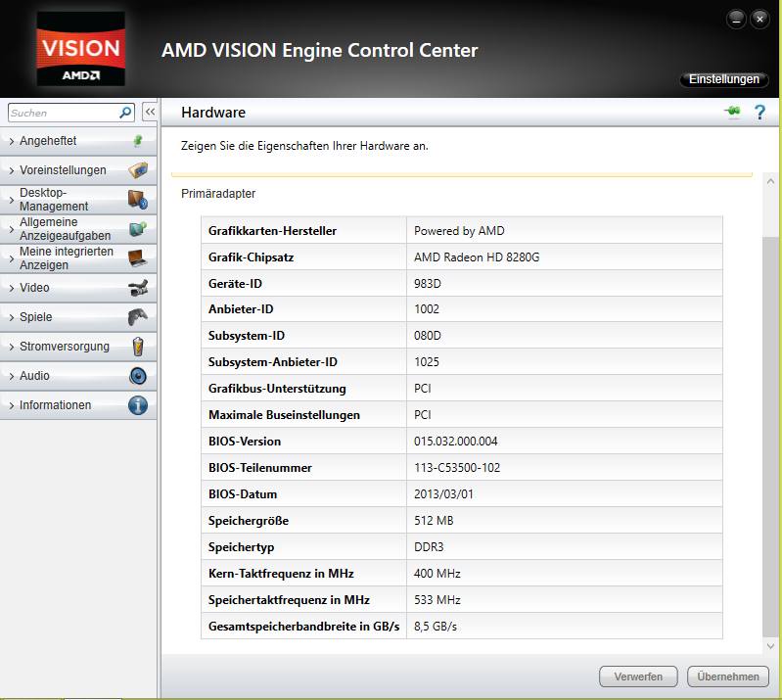
Task: Click the Audio speaker icon
Action: coord(138,376)
